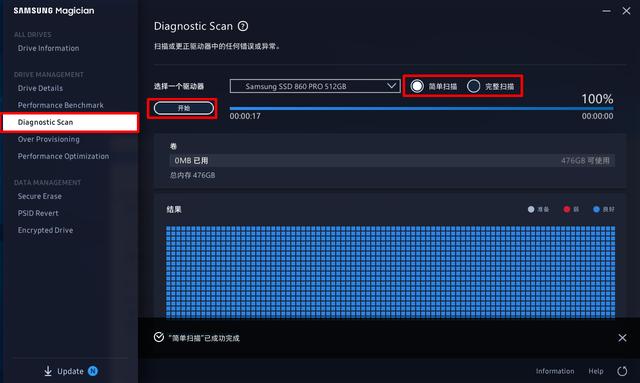Click the blue scan result block grid
This screenshot has height=383, width=640.
tap(390, 272)
